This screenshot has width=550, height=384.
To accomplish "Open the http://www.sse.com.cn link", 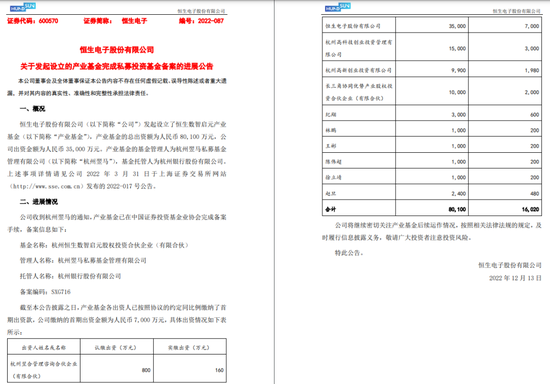I will point(47,186).
